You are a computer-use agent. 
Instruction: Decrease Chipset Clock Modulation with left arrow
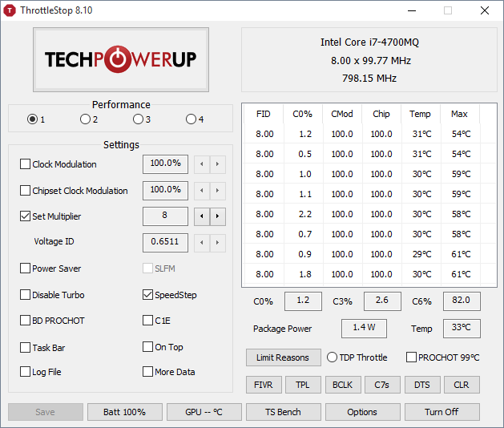coord(202,191)
